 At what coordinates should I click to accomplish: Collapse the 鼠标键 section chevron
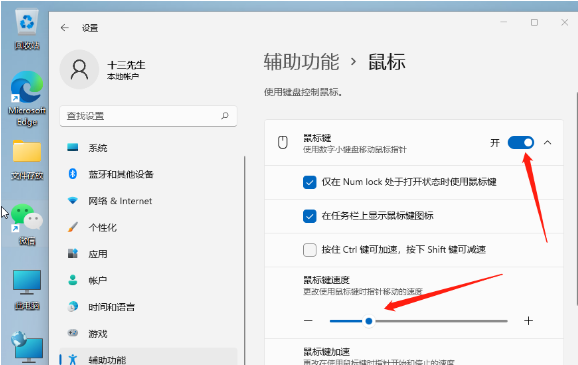pos(547,143)
